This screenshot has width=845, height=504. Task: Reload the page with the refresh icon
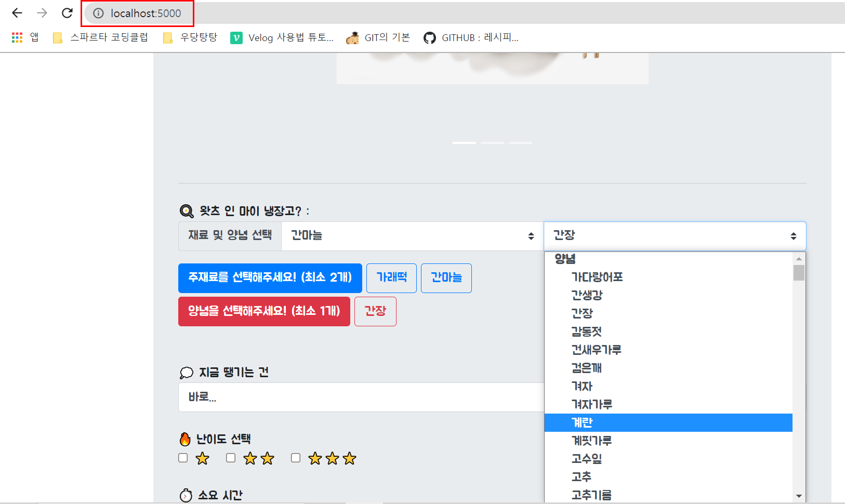tap(67, 13)
